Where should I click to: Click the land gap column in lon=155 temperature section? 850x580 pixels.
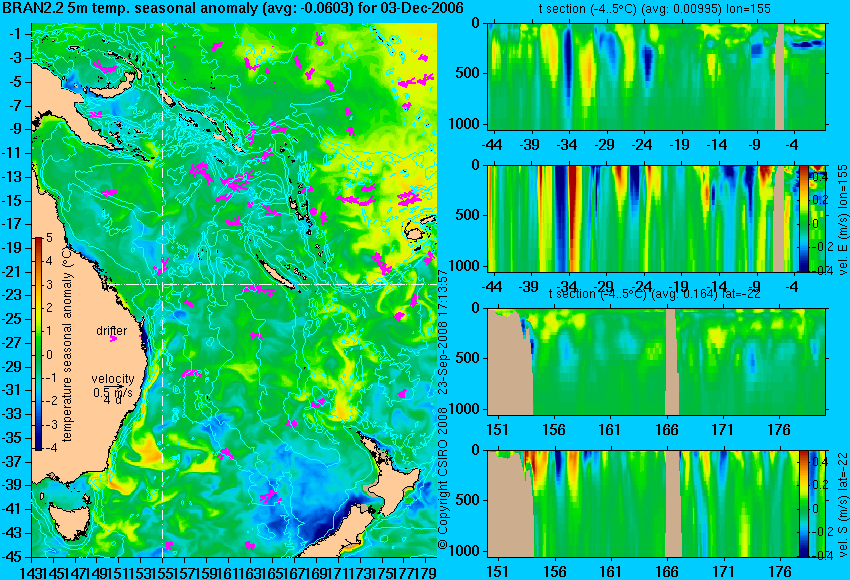tap(780, 76)
